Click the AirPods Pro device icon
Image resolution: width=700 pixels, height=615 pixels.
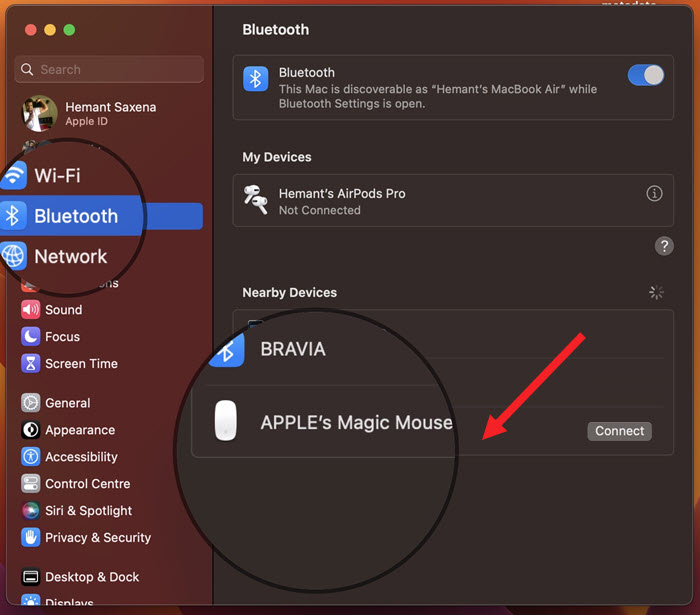coord(255,200)
